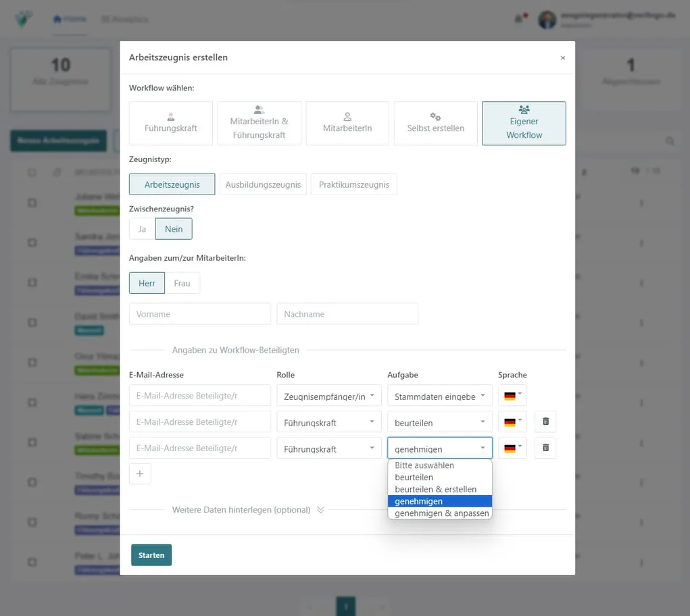This screenshot has width=690, height=616.
Task: Tick the checkbox in Timothy's row
Action: pyautogui.click(x=32, y=482)
